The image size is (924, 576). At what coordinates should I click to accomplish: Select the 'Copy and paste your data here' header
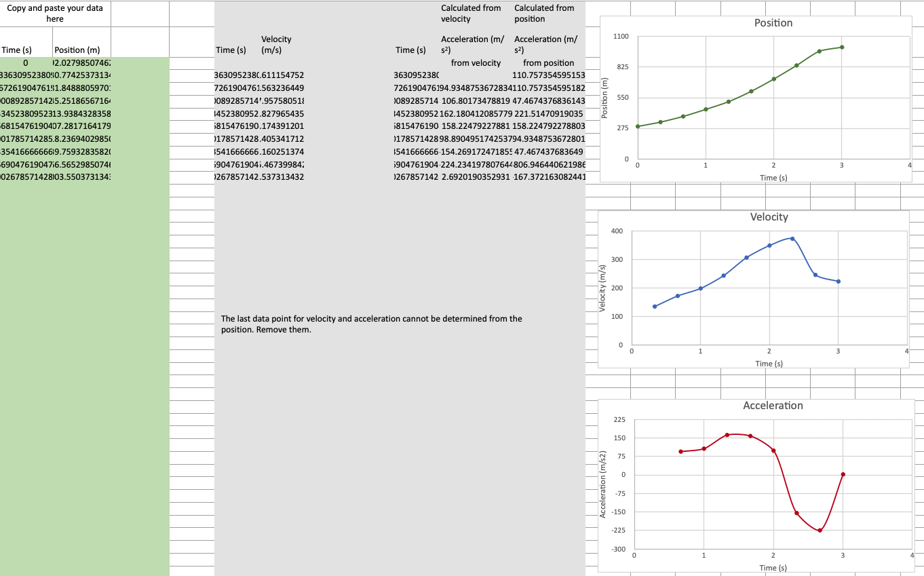[x=54, y=12]
